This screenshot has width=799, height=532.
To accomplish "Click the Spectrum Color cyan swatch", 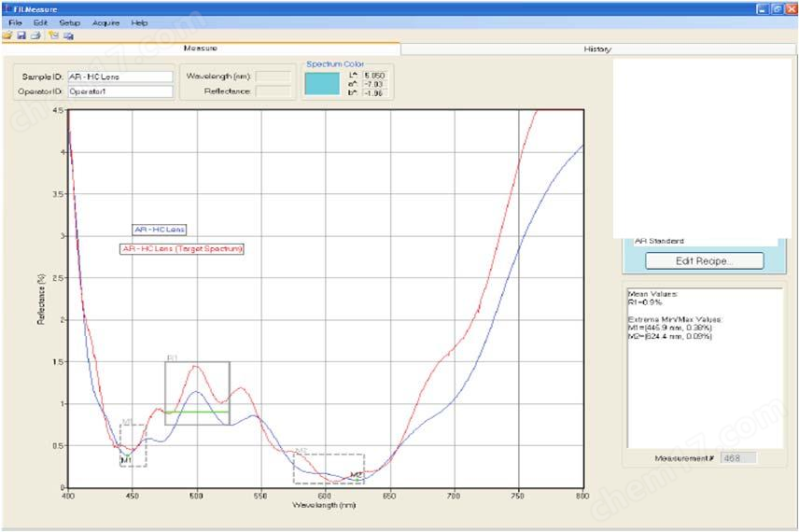I will pos(323,82).
